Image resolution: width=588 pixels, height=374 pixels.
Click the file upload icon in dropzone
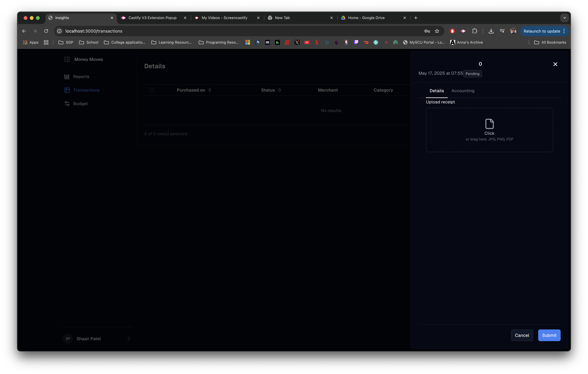coord(489,124)
